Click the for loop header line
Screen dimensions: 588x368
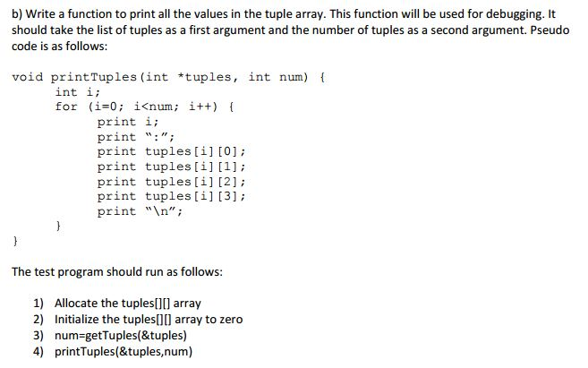click(145, 107)
